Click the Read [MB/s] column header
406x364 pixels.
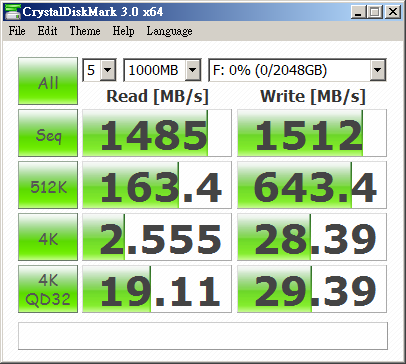pyautogui.click(x=157, y=97)
